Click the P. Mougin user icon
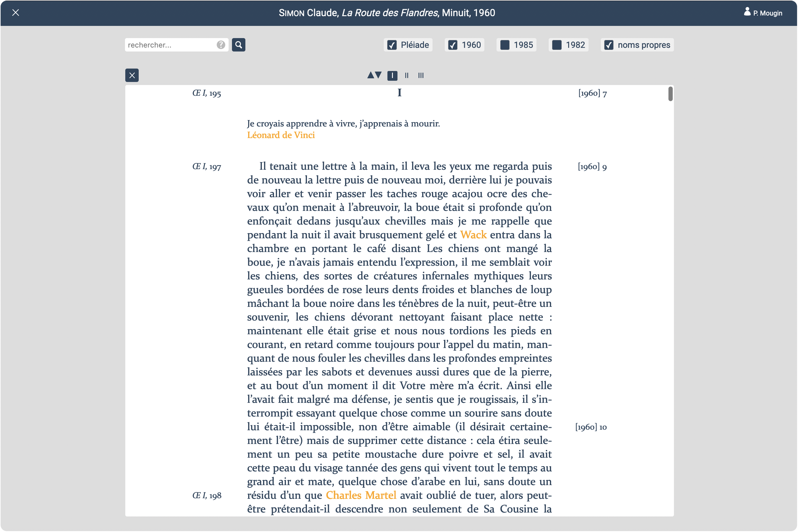The image size is (798, 532). click(x=747, y=12)
